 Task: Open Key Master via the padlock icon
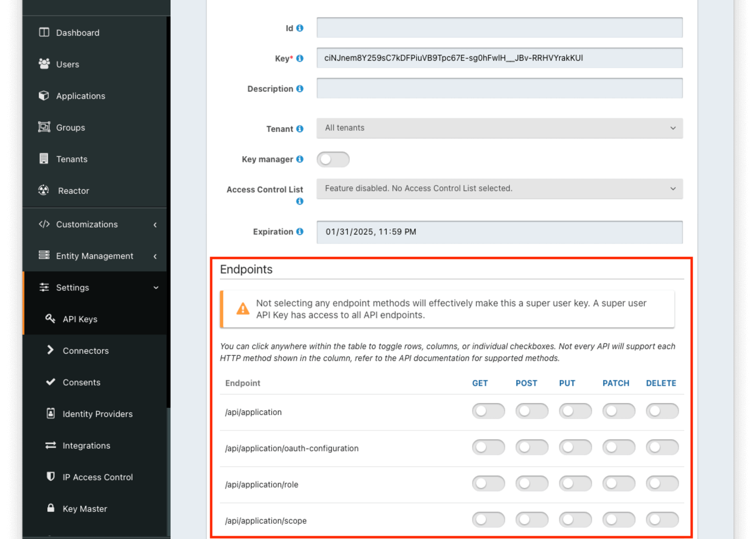coord(51,508)
